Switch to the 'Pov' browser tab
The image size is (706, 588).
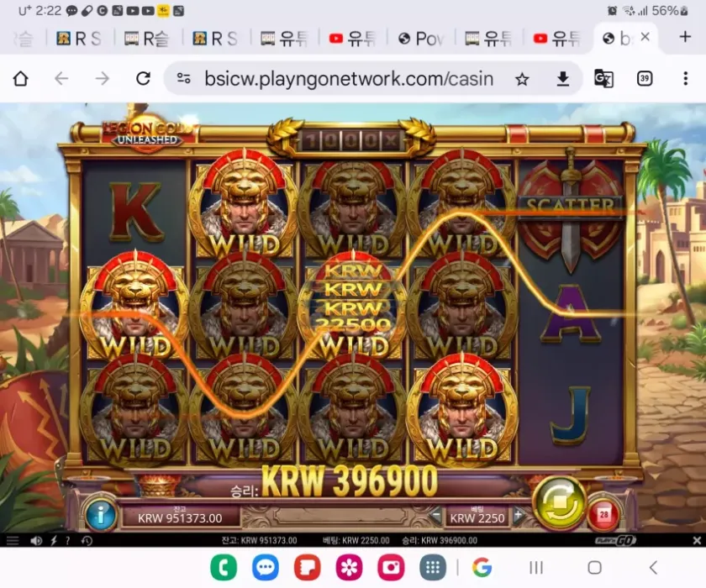click(420, 38)
